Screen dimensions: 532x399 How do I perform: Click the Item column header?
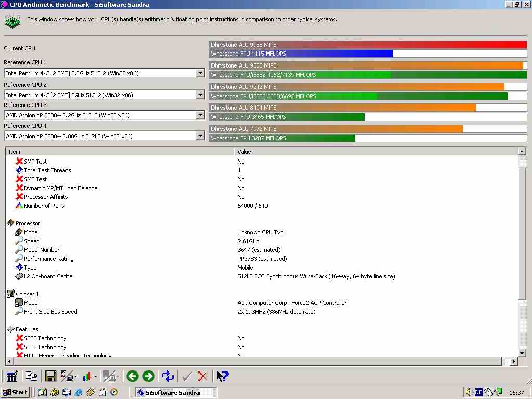(x=120, y=151)
